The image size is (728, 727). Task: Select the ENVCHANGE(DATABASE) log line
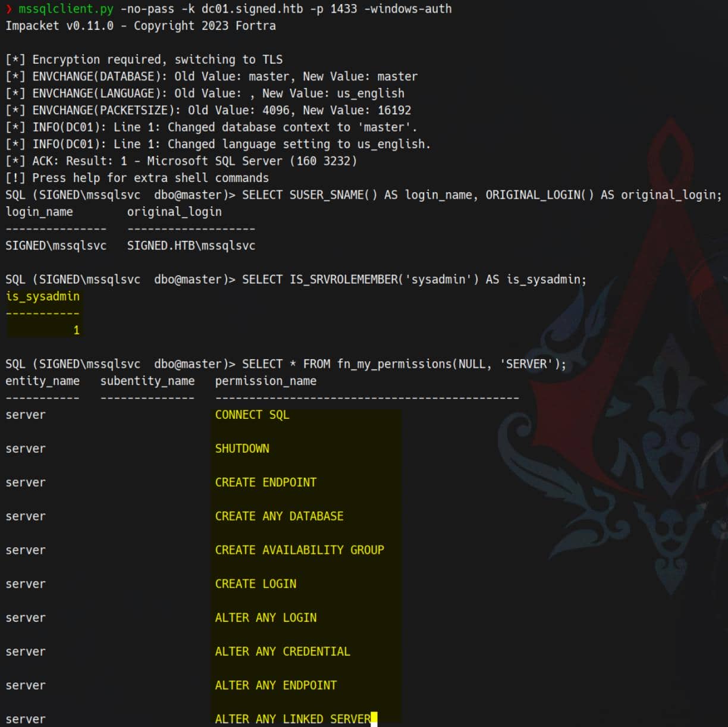tap(211, 76)
